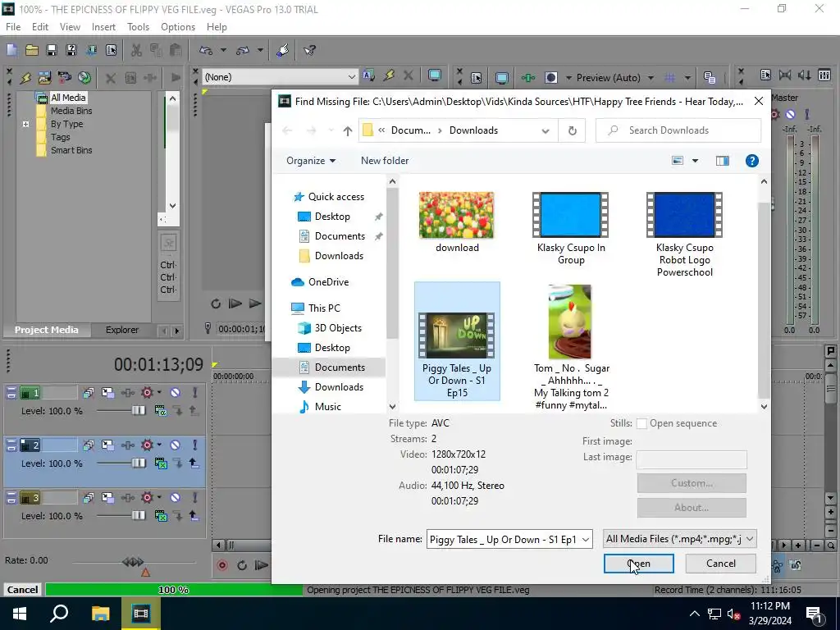Click the Undo arrow icon
840x630 pixels.
click(206, 50)
